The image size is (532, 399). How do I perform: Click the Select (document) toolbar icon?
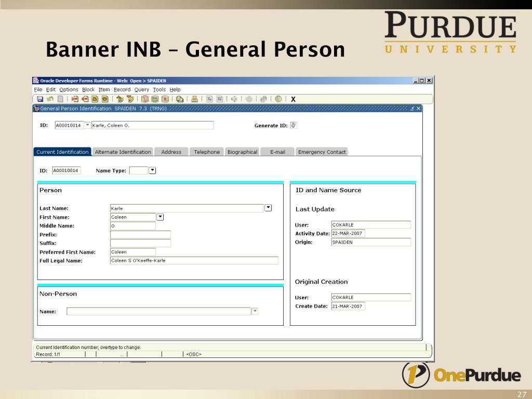click(x=60, y=99)
